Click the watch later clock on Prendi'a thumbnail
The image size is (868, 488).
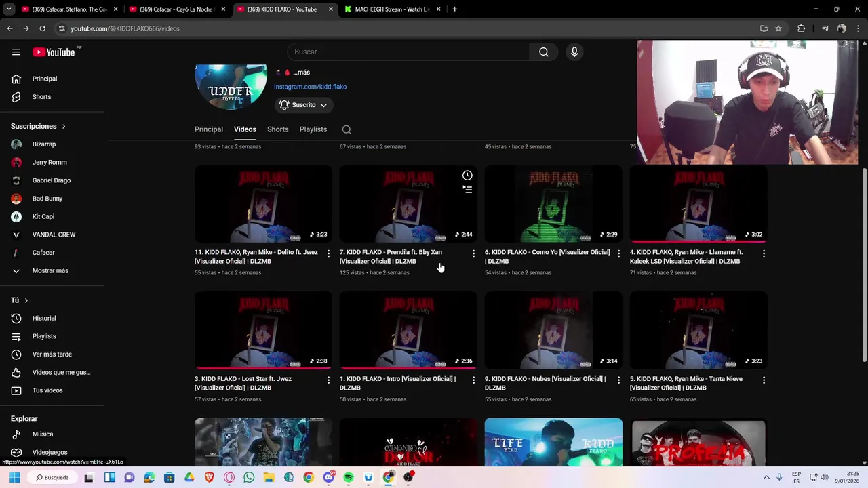tap(467, 176)
